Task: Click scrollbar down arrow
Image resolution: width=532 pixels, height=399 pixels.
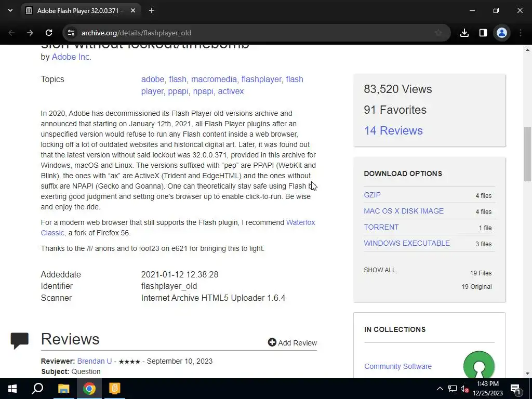Action: (x=527, y=374)
